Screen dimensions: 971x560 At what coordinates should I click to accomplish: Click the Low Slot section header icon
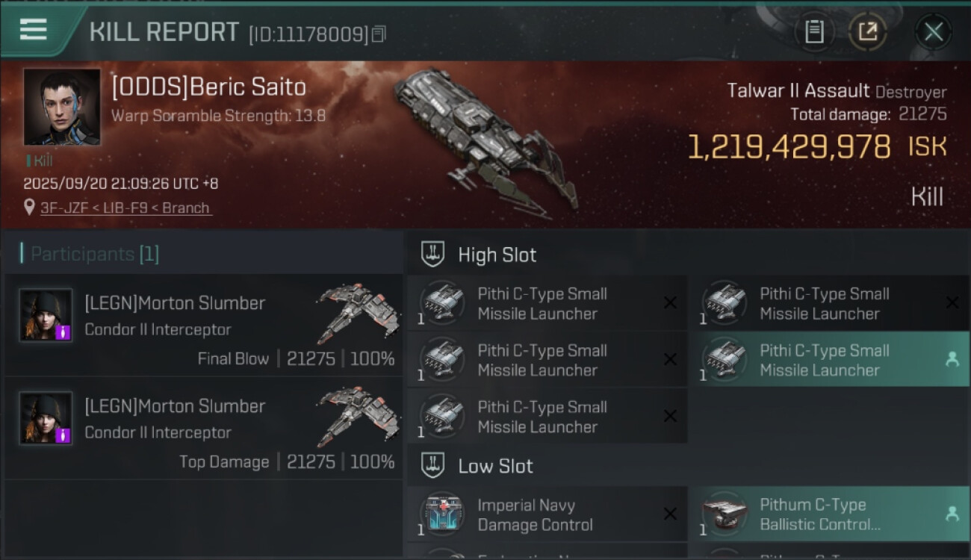tap(433, 466)
